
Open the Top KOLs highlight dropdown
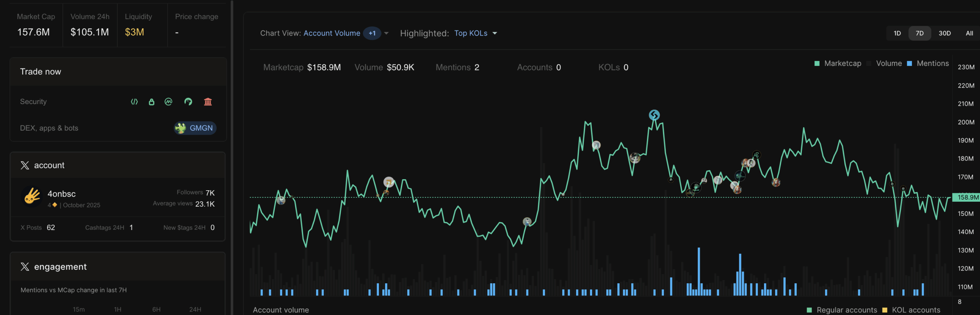tap(475, 33)
